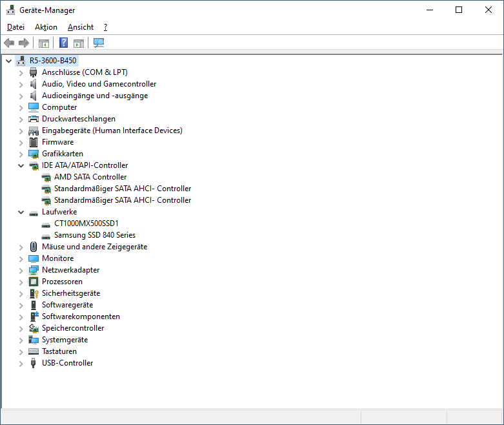
Task: Collapse the R5-3600-B450 root node
Action: tap(8, 61)
